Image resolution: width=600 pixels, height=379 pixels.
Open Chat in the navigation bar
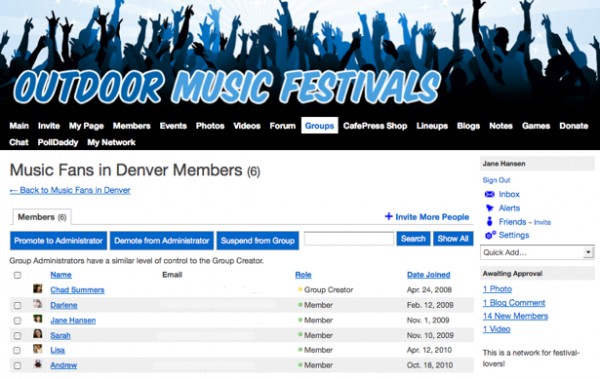coord(19,142)
